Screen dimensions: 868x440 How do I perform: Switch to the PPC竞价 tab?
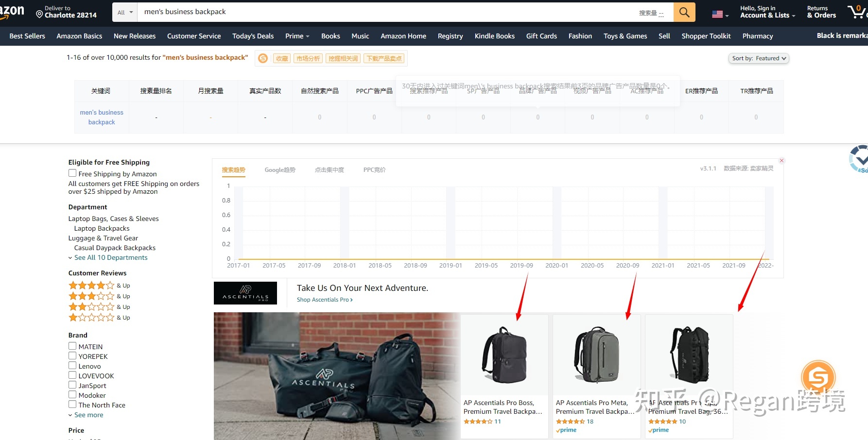point(374,170)
